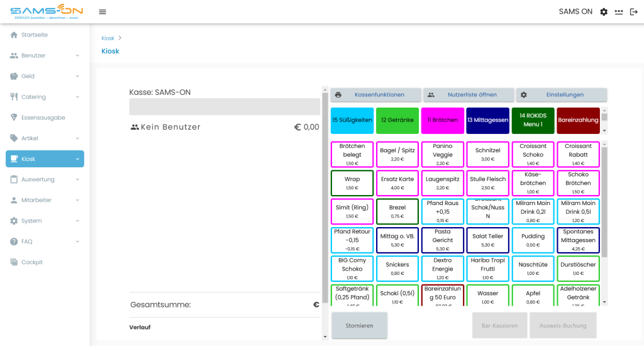Click the gray input field under Kasse
The height and width of the screenshot is (346, 644).
(x=225, y=106)
